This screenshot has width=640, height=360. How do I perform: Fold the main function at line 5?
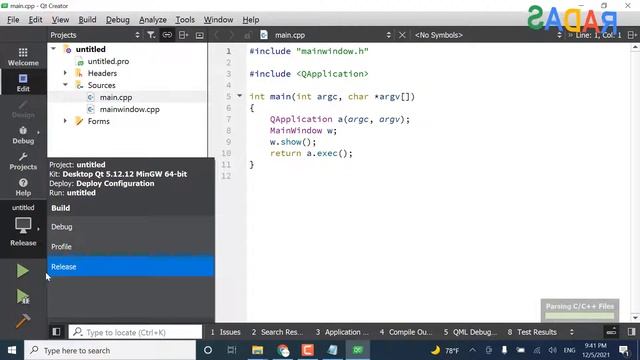point(240,96)
